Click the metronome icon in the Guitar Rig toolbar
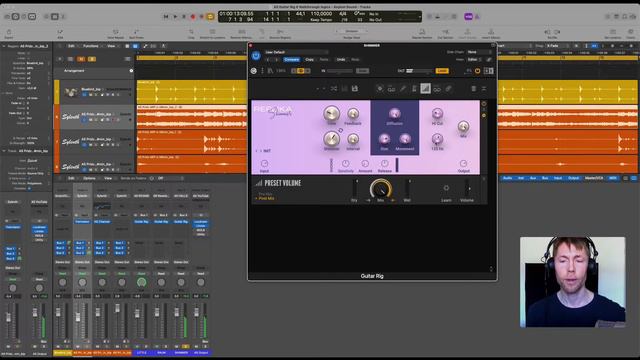 pyautogui.click(x=414, y=89)
